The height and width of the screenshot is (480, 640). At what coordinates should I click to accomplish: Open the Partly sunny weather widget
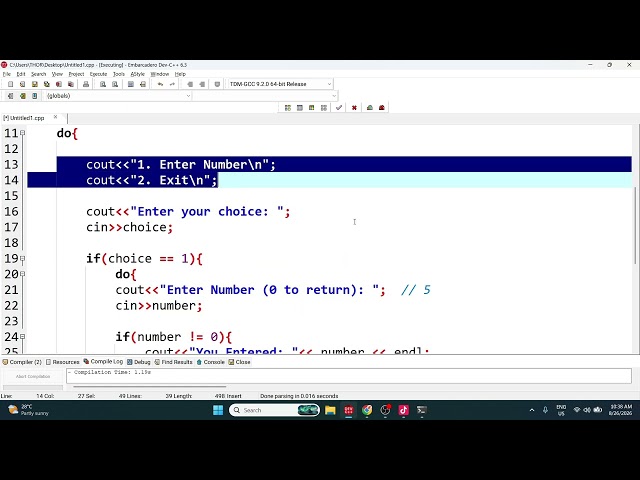28,410
